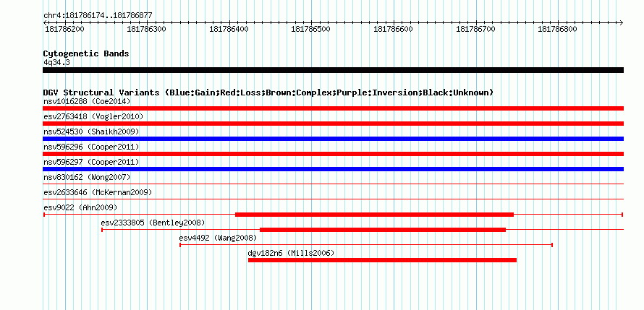Click ruler tick label 181786700

(475, 29)
